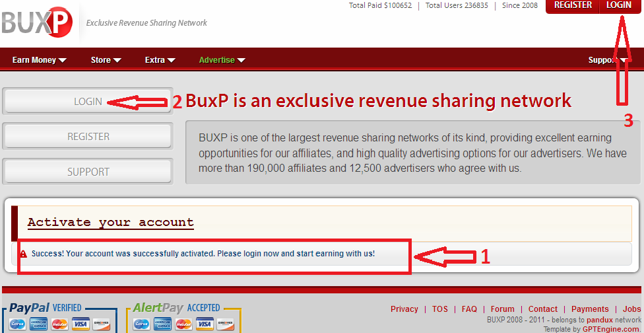Screen dimensions: 644x333
Task: Click the 'Success! Your account was successfully activated' message
Action: point(203,254)
